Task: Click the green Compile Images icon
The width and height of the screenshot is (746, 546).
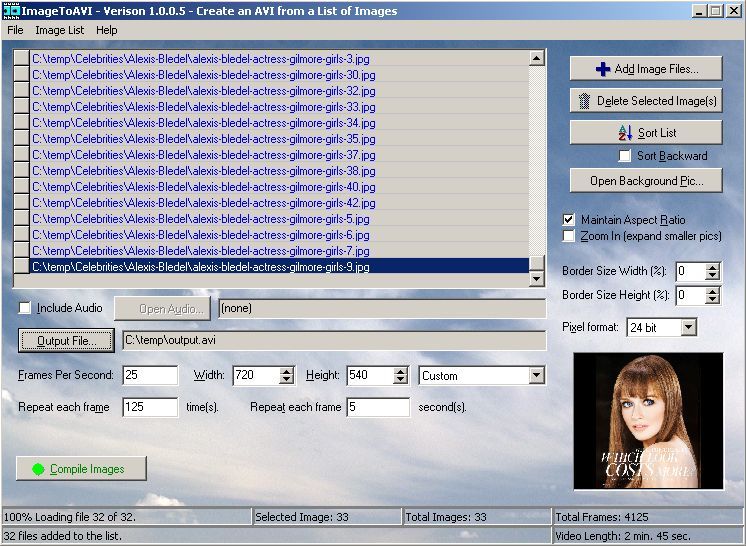Action: (x=39, y=469)
